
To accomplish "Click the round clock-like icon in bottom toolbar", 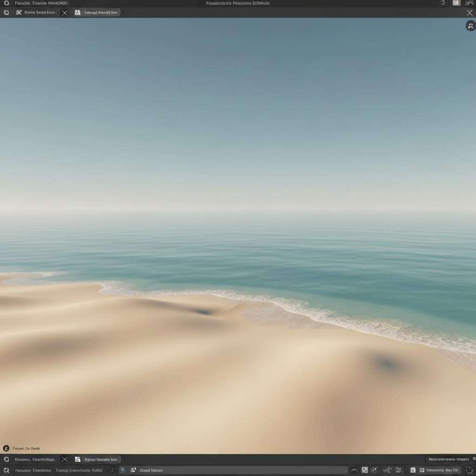I will (x=374, y=470).
